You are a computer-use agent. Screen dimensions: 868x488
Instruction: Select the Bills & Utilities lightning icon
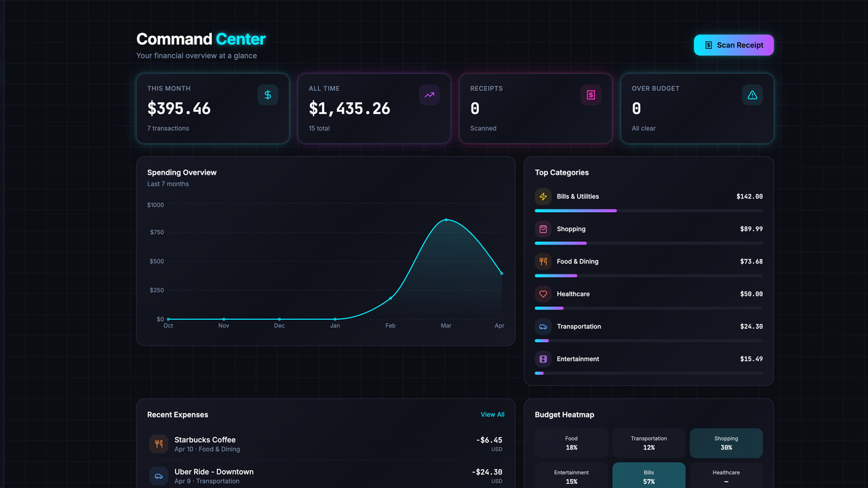[x=543, y=197]
